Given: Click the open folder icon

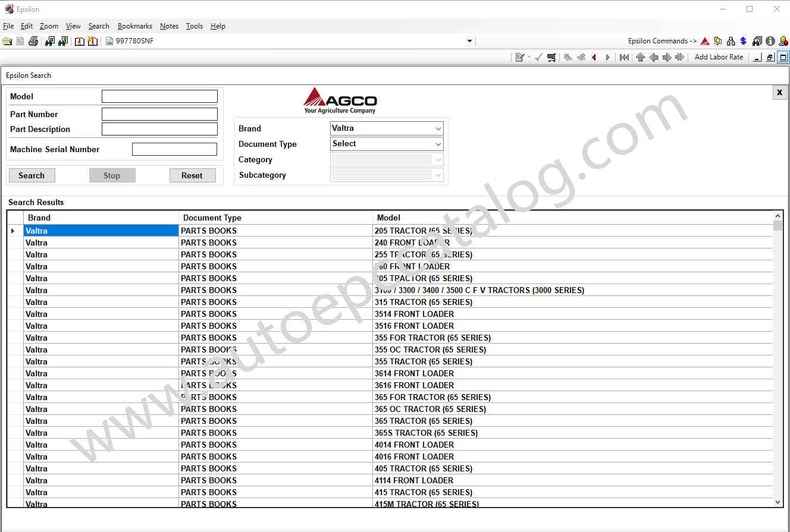Looking at the screenshot, I should [7, 41].
